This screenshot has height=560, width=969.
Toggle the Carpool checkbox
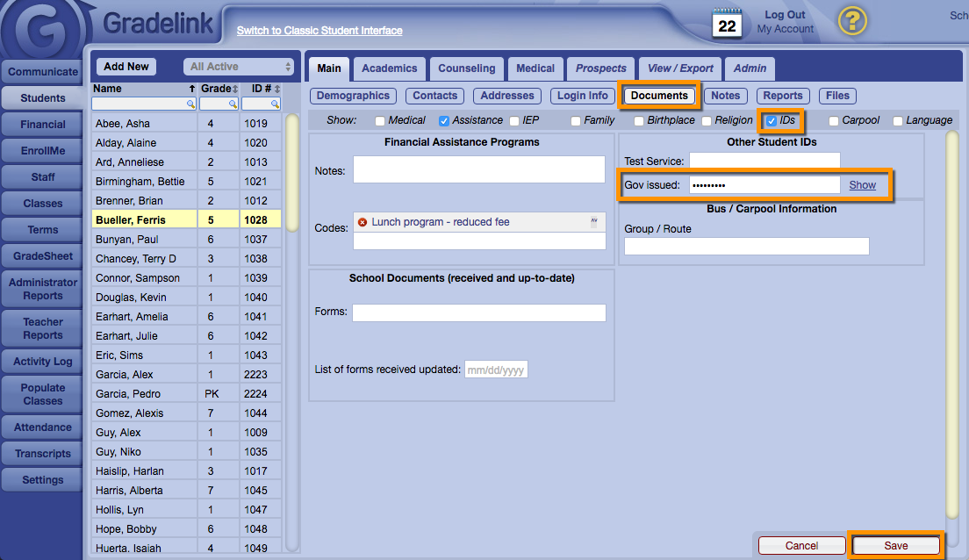[x=834, y=121]
